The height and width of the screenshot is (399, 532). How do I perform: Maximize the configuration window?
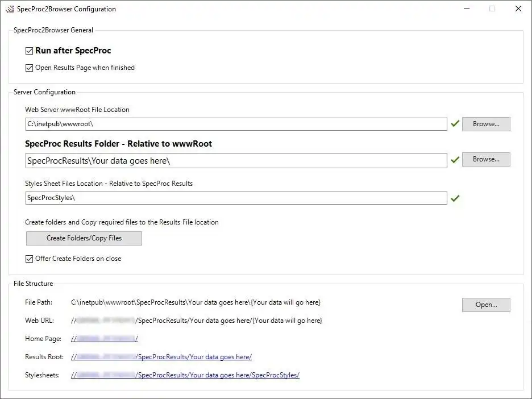click(492, 9)
